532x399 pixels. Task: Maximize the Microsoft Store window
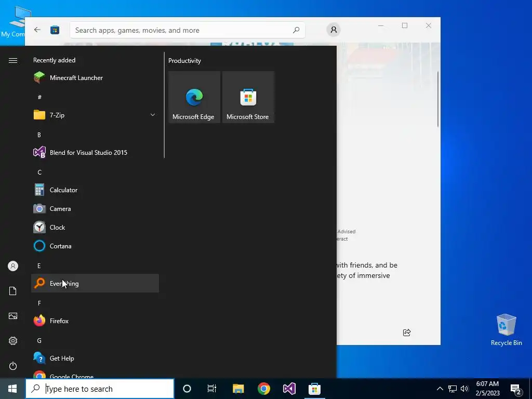404,25
